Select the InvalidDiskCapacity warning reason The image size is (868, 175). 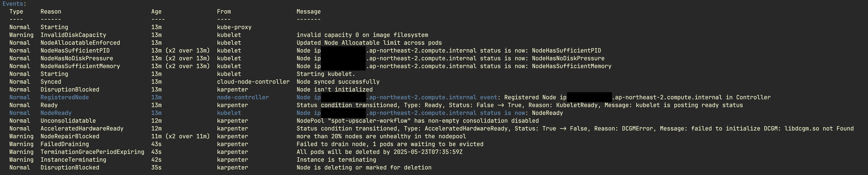tap(73, 35)
